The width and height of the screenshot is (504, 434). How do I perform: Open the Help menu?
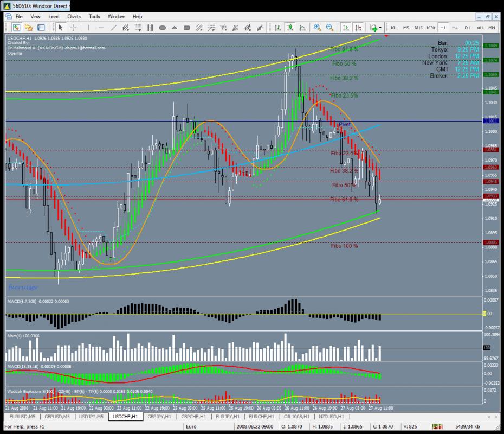(137, 16)
